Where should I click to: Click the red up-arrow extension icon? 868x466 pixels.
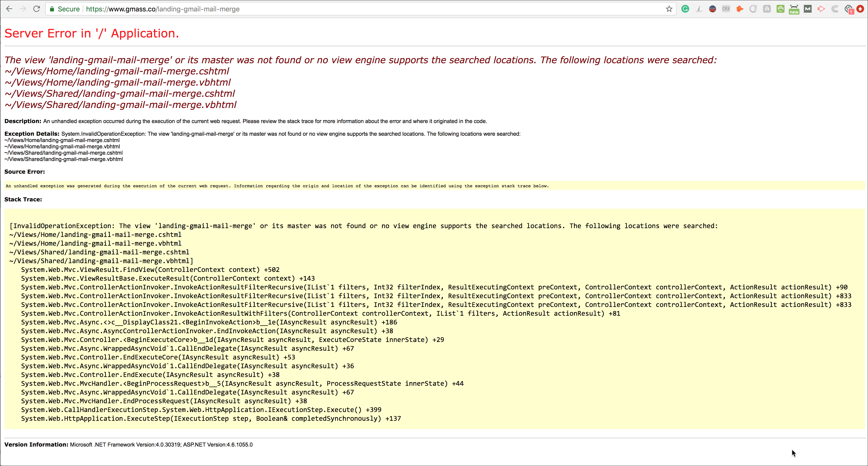(x=860, y=9)
